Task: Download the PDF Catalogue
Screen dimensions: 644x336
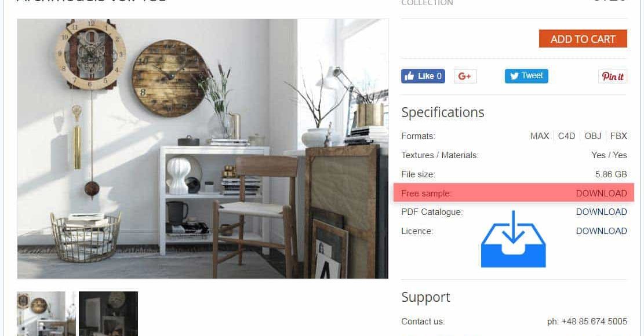Action: tap(601, 212)
